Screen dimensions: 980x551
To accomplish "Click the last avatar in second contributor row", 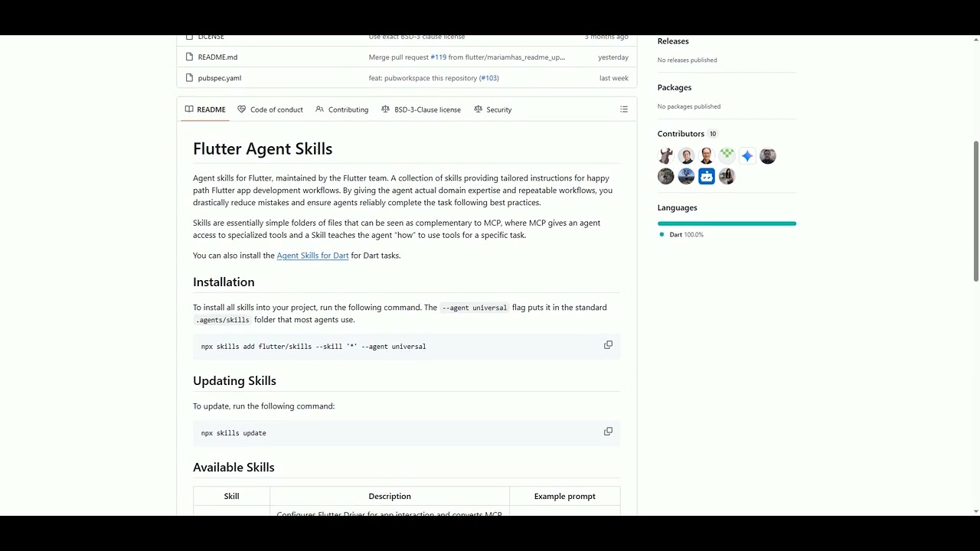I will [x=727, y=177].
